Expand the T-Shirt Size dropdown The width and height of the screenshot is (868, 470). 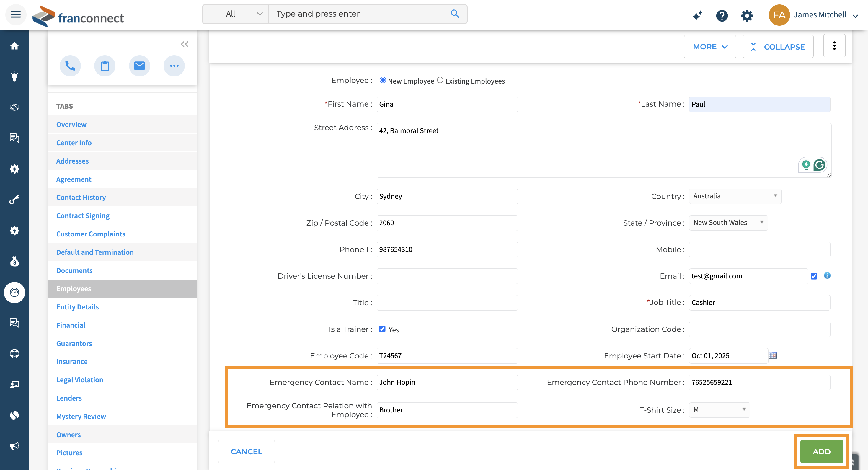pos(719,410)
